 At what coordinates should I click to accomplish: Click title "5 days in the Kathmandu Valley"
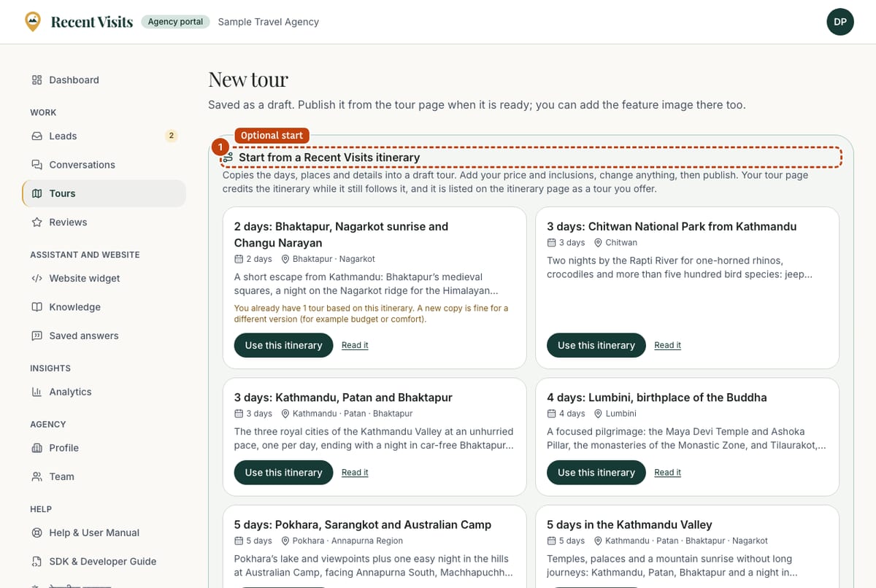coord(629,525)
